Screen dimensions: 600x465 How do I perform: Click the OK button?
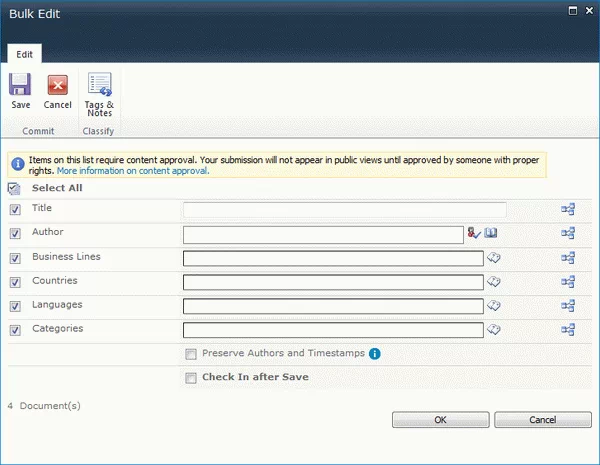click(x=440, y=420)
